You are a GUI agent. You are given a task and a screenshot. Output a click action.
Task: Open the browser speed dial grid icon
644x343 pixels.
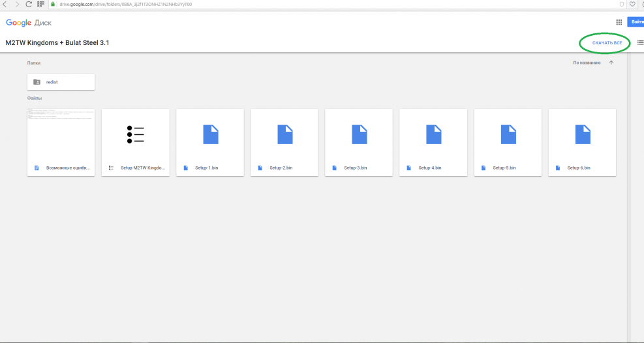(x=41, y=4)
